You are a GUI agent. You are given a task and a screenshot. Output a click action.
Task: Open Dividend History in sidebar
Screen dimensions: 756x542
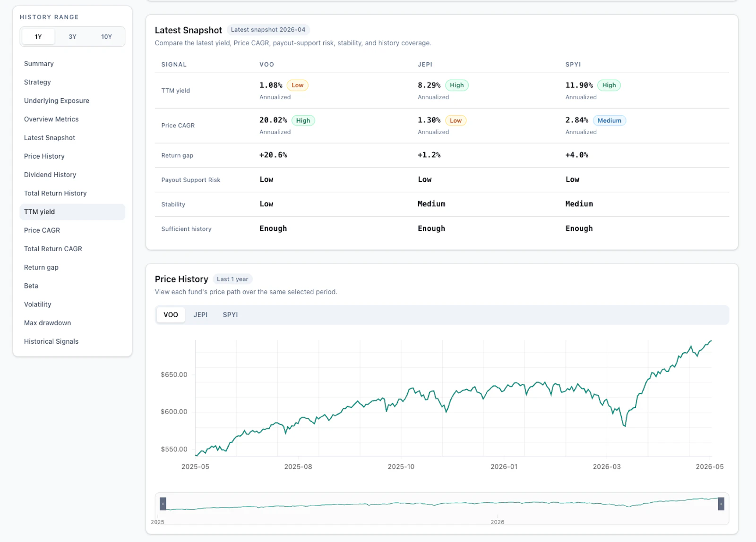coord(72,175)
